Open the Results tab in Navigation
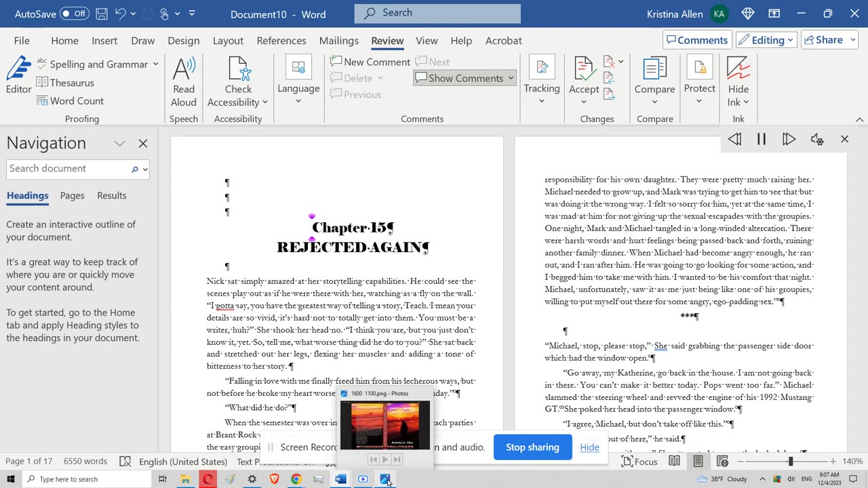 tap(112, 196)
